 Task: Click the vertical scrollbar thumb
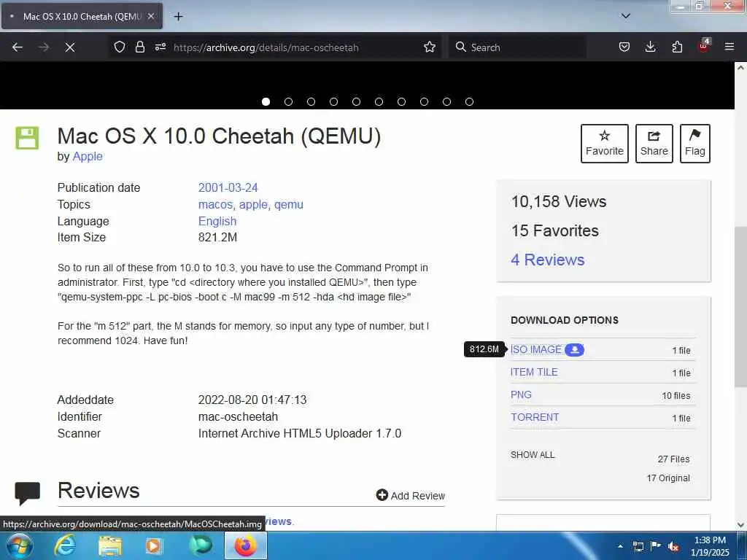click(x=741, y=307)
